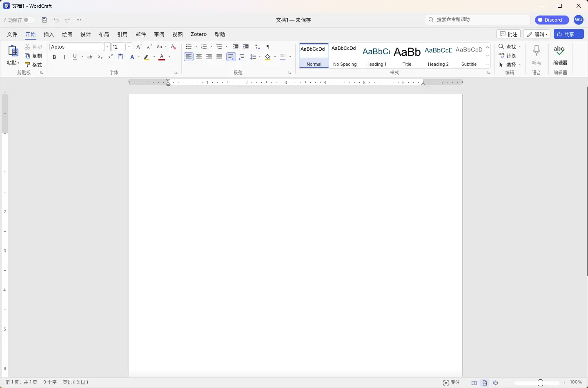Increase font size with grow icon
This screenshot has width=588, height=388.
(139, 47)
